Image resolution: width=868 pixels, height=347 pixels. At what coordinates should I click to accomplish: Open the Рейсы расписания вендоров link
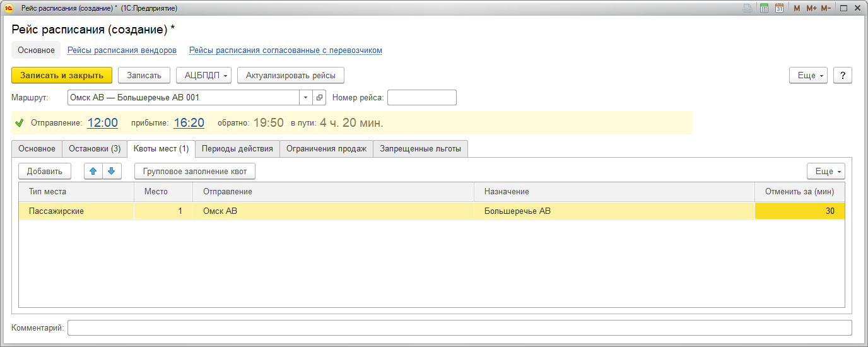122,50
